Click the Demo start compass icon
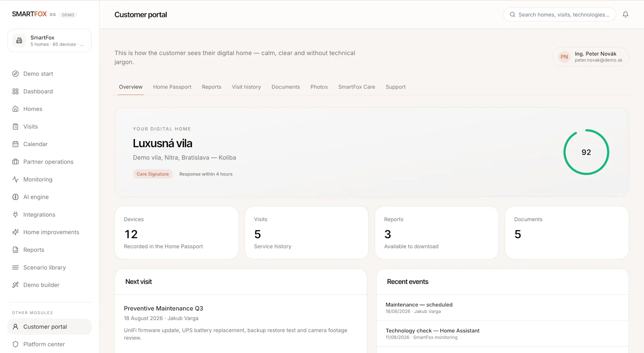Screen dimensions: 644x353 coord(15,74)
